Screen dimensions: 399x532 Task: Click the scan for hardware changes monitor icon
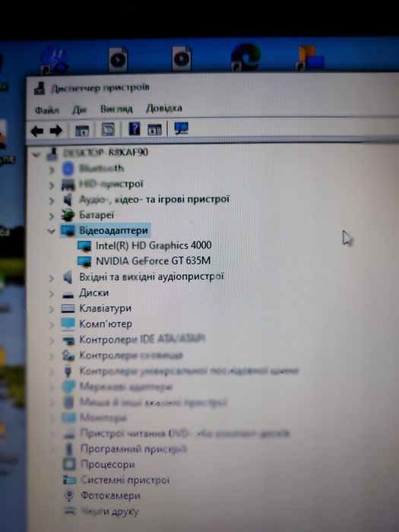181,128
